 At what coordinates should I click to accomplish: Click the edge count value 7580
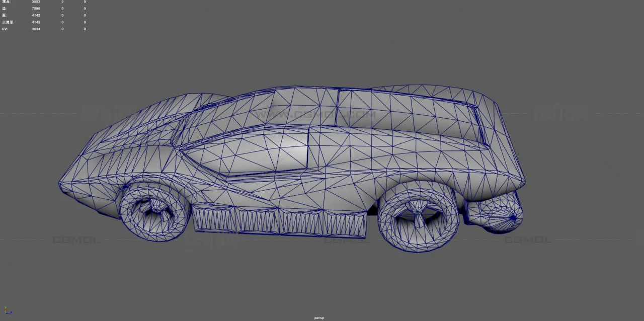click(36, 9)
